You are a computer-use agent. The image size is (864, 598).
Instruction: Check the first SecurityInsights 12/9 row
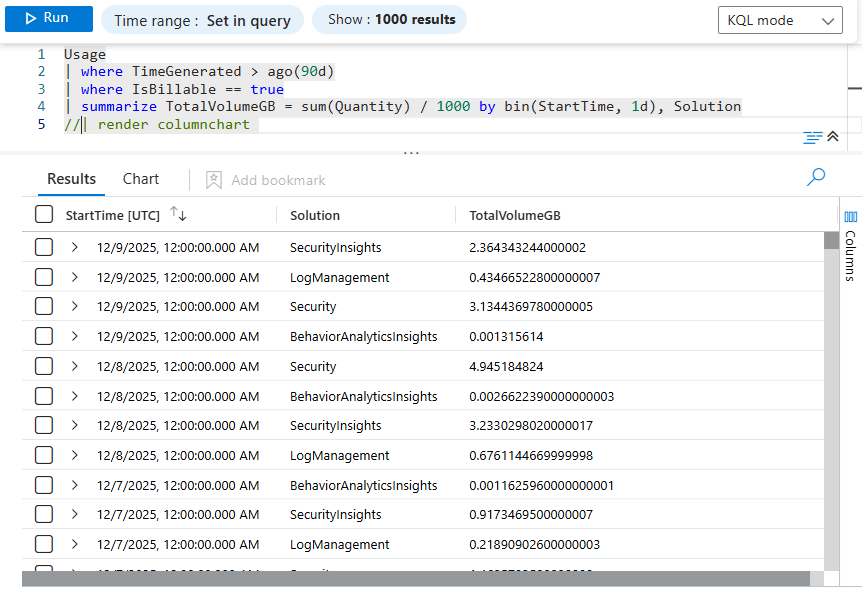44,247
